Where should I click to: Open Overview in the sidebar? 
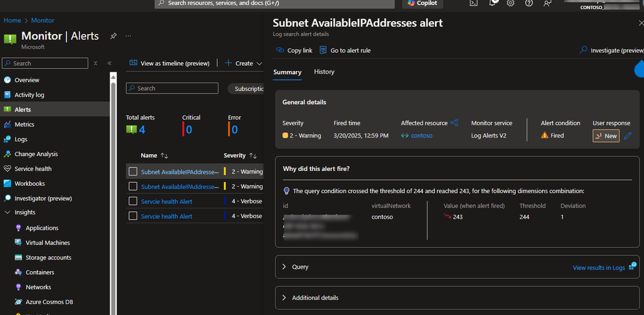pyautogui.click(x=26, y=80)
